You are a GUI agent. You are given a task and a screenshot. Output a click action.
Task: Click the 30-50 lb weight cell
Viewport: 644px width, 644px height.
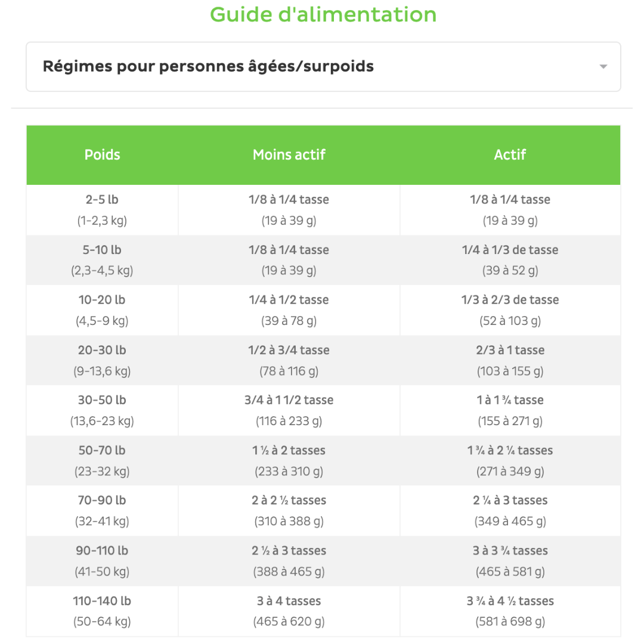(x=103, y=410)
